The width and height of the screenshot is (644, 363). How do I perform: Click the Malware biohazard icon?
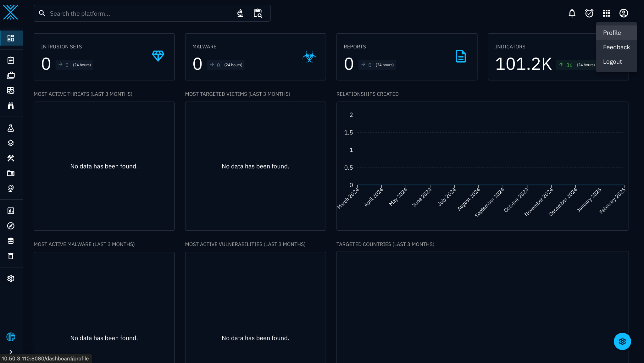[x=309, y=57]
